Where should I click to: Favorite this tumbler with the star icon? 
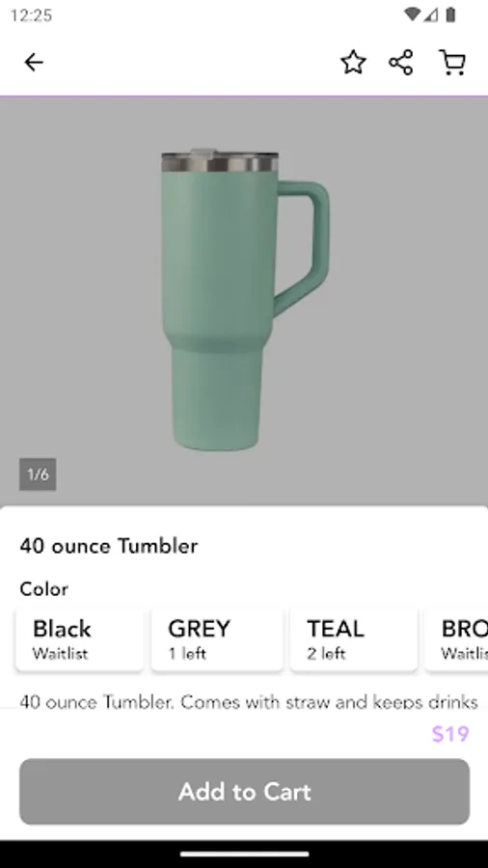point(353,62)
